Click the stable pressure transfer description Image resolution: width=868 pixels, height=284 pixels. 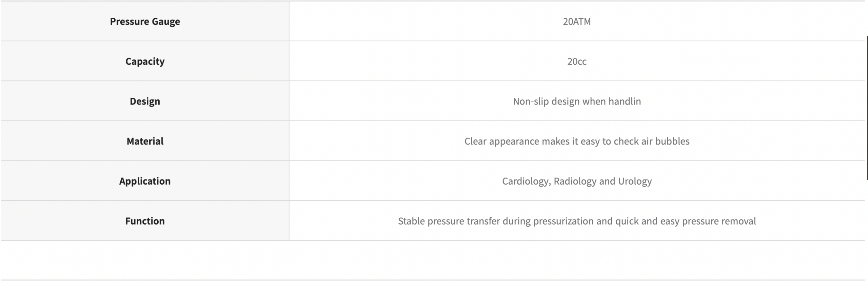pos(576,221)
